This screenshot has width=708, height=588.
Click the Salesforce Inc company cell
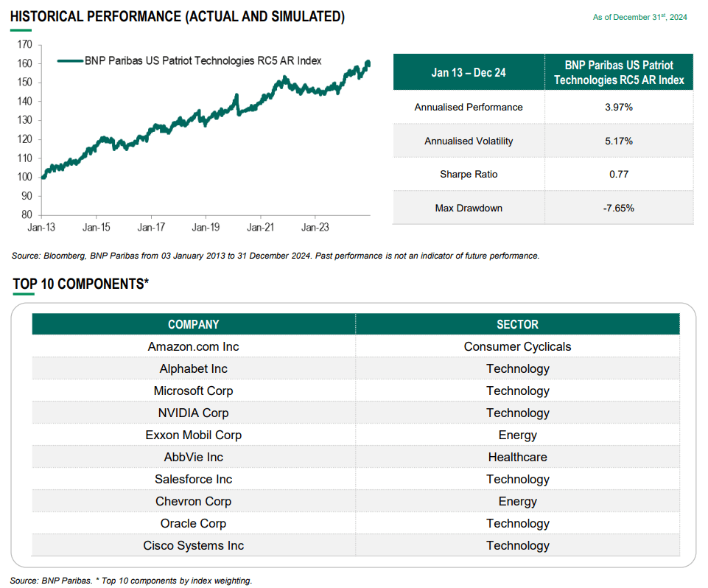tap(193, 479)
